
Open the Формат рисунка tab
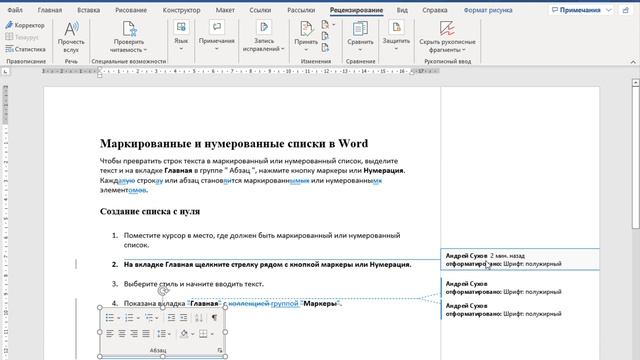point(488,10)
